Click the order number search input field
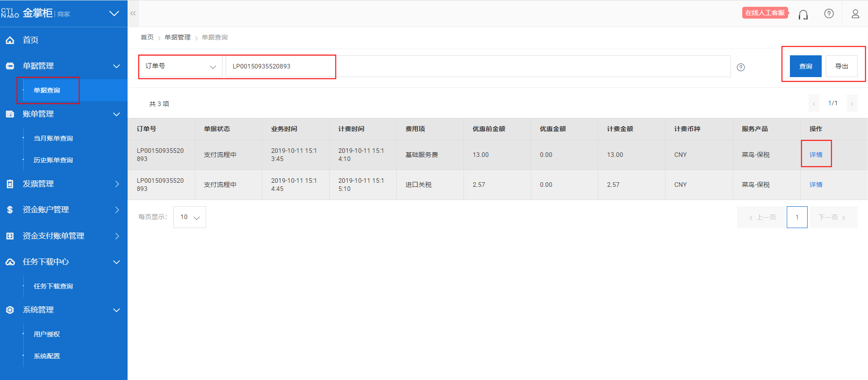 click(478, 66)
